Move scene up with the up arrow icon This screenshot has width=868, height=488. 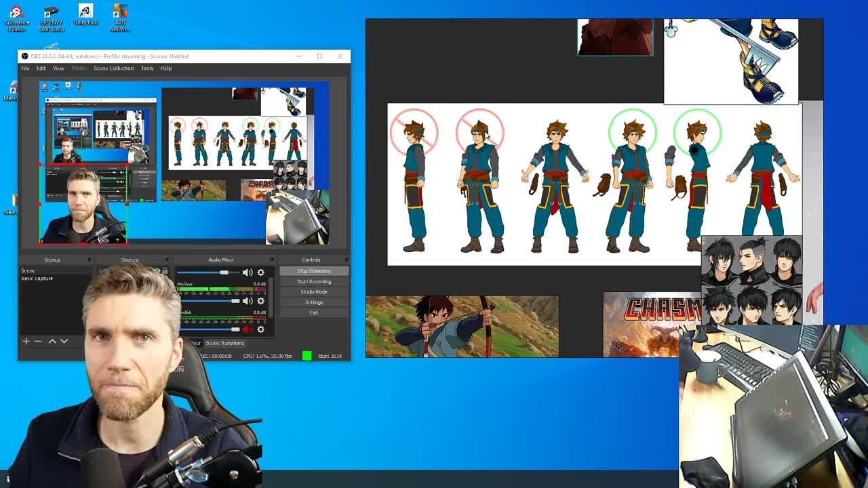tap(51, 341)
